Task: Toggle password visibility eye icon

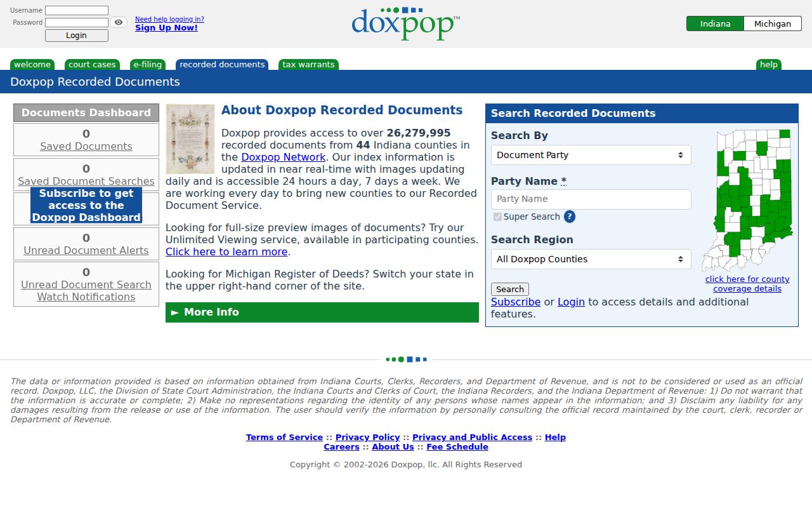Action: tap(119, 22)
